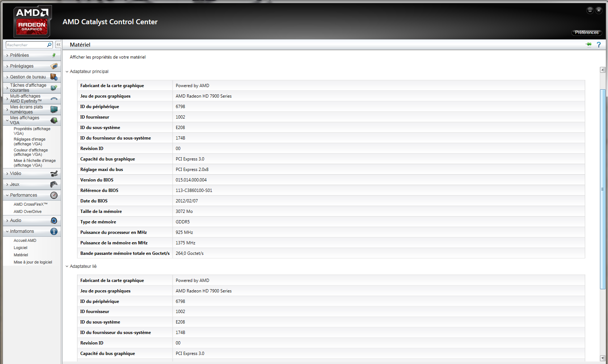Click scrollbar down arrow in hardware panel
Viewport: 608px width, 364px height.
click(x=603, y=357)
